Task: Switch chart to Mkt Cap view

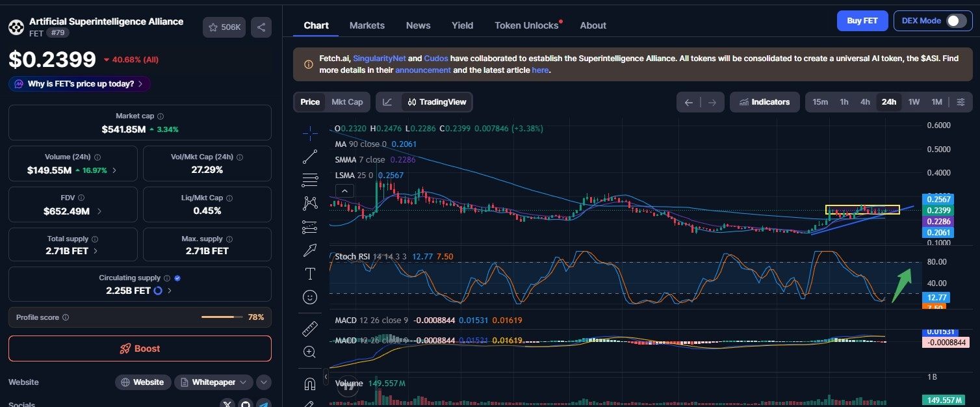Action: 347,102
